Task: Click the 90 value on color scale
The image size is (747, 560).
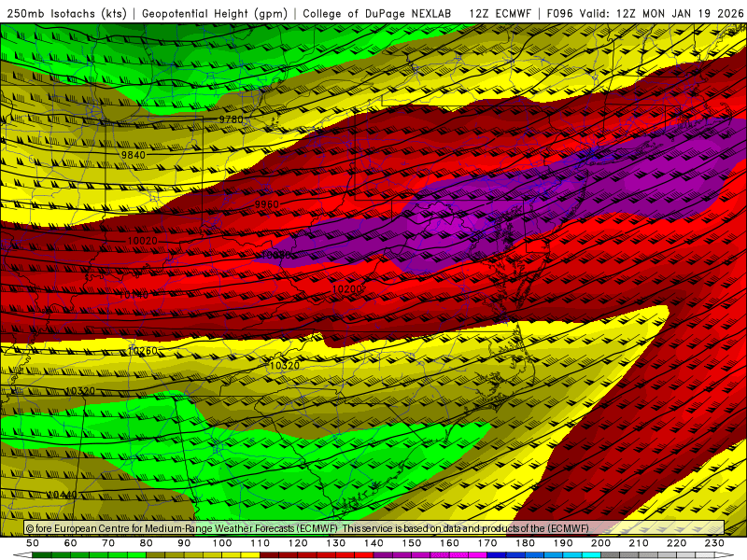Action: 184,543
